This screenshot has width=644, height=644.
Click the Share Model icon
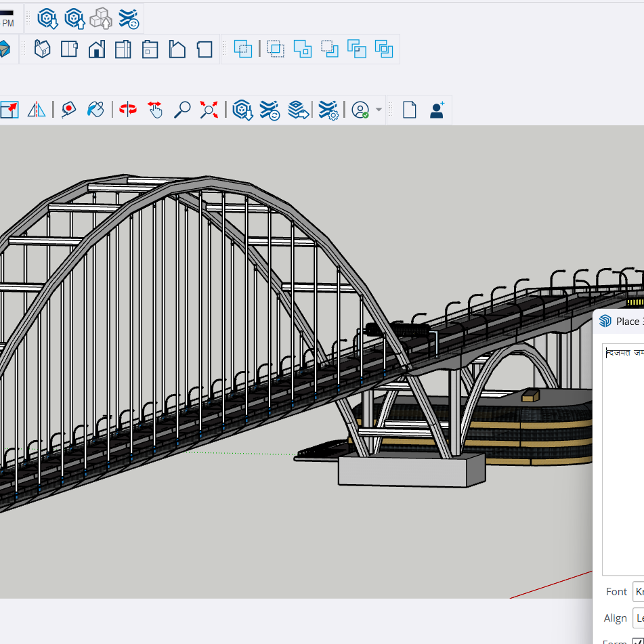[x=74, y=18]
